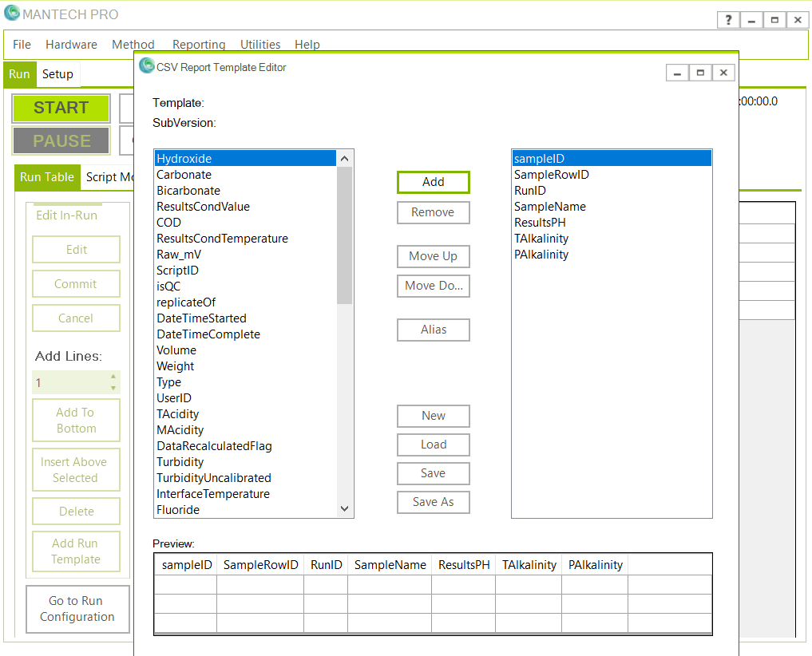The image size is (812, 656).
Task: Click the Remove button
Action: tap(434, 212)
